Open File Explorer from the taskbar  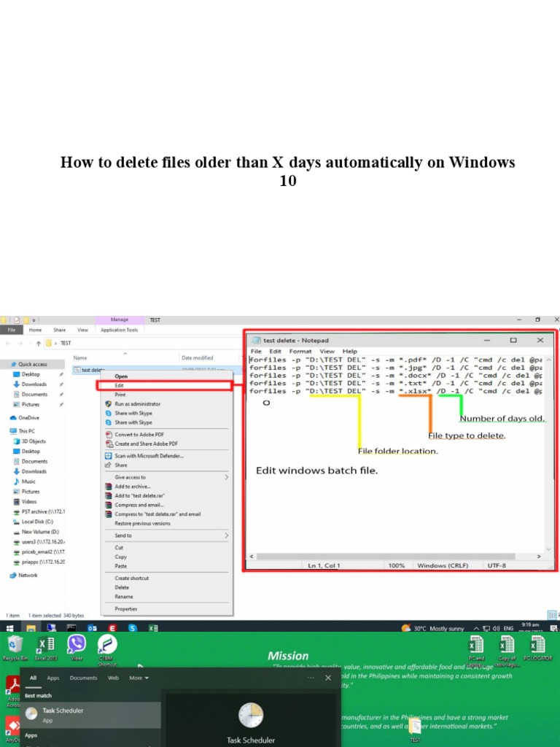[x=31, y=628]
